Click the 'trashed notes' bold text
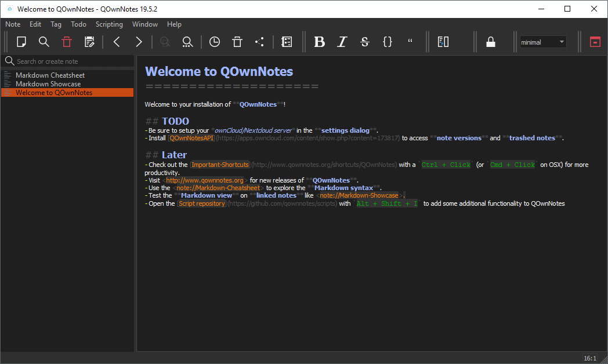This screenshot has width=608, height=364. tap(532, 138)
